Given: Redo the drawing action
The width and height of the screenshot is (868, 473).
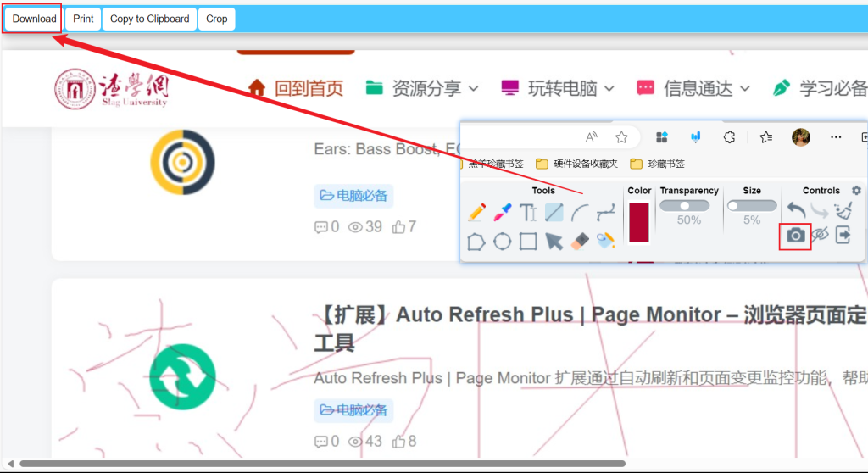Looking at the screenshot, I should [x=820, y=210].
